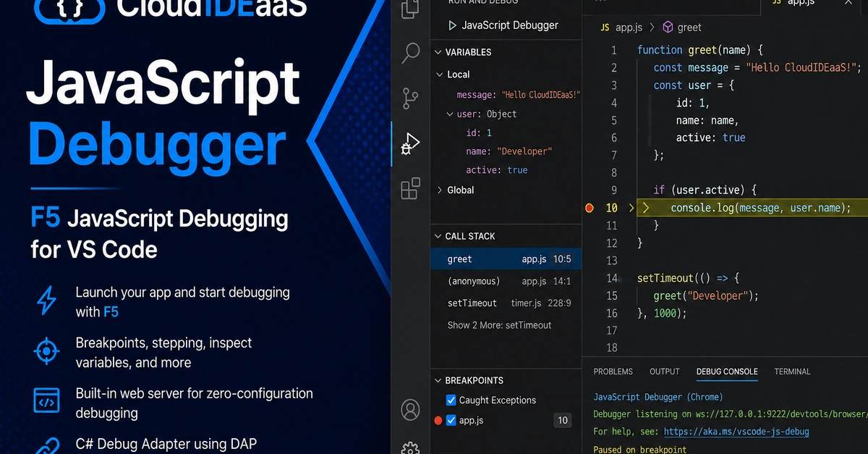Click greet in the breadcrumb
Viewport: 868px width, 454px height.
pos(689,28)
